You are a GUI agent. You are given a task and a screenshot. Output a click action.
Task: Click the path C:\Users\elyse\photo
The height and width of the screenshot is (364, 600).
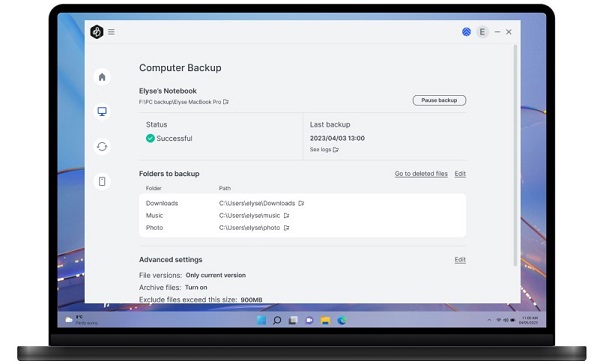tap(249, 228)
